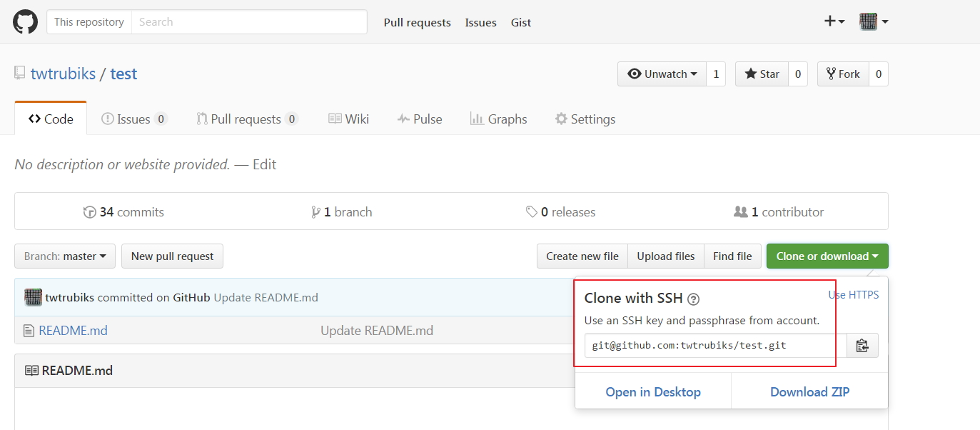
Task: Choose Open in Desktop
Action: (x=653, y=392)
